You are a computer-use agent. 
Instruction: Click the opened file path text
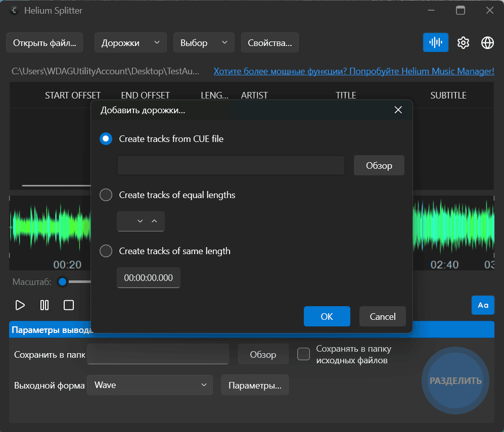106,71
